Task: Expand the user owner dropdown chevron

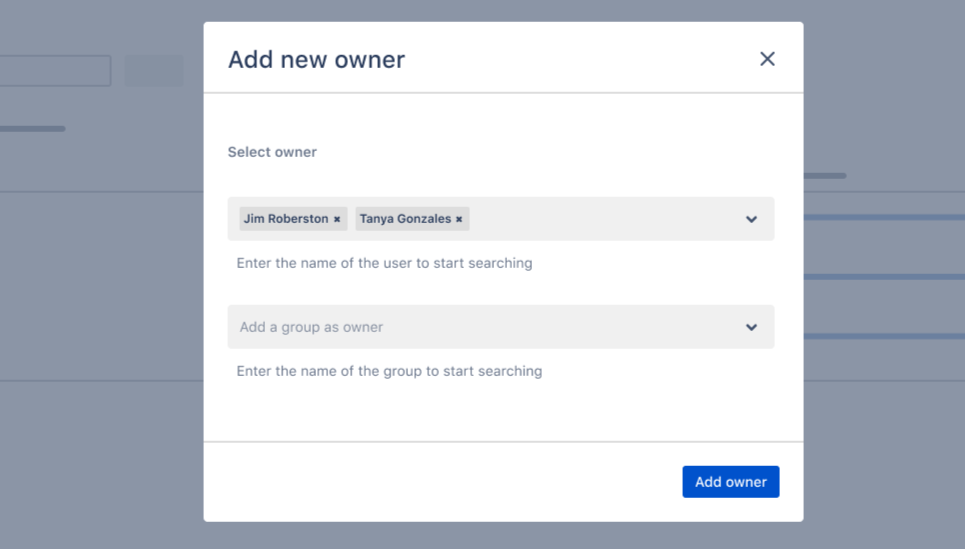Action: 751,219
